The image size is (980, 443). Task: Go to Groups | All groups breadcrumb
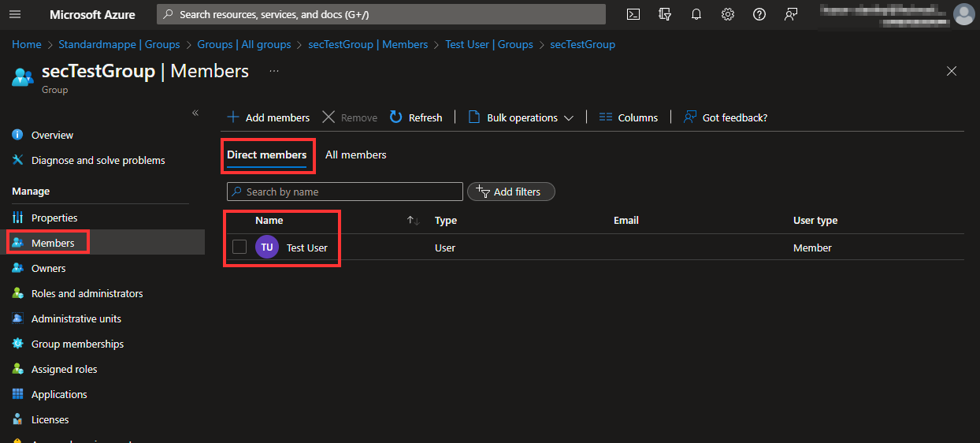[x=244, y=44]
